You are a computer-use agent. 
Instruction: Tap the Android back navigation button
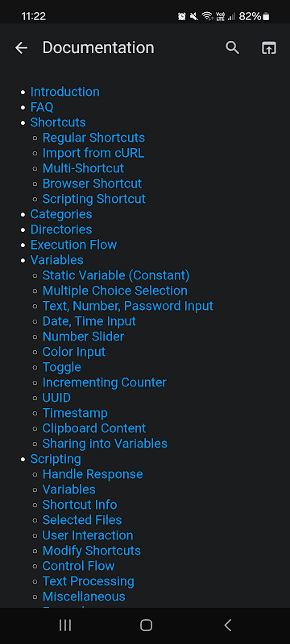[228, 625]
